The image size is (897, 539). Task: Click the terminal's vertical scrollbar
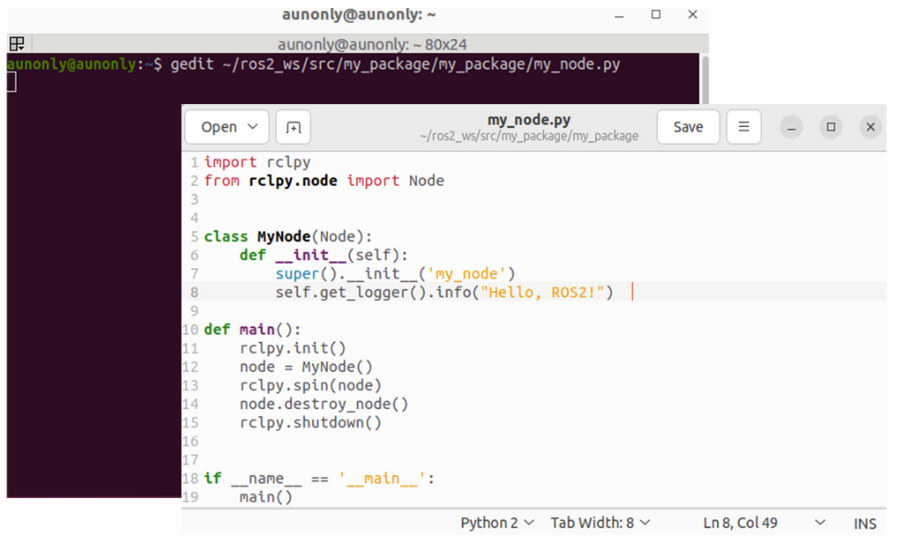click(x=704, y=80)
